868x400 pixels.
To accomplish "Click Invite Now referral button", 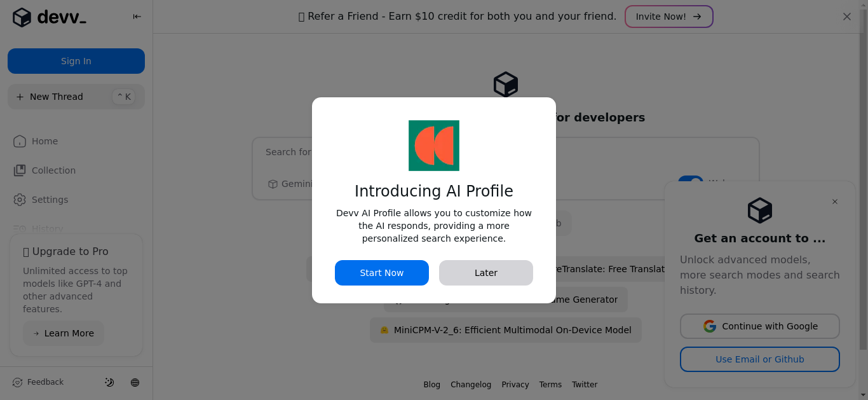I will (x=669, y=17).
